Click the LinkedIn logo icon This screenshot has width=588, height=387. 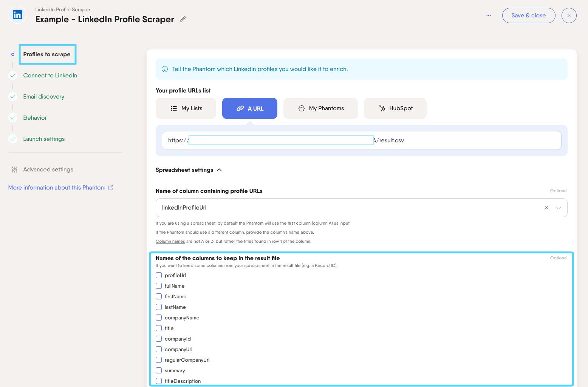click(17, 15)
